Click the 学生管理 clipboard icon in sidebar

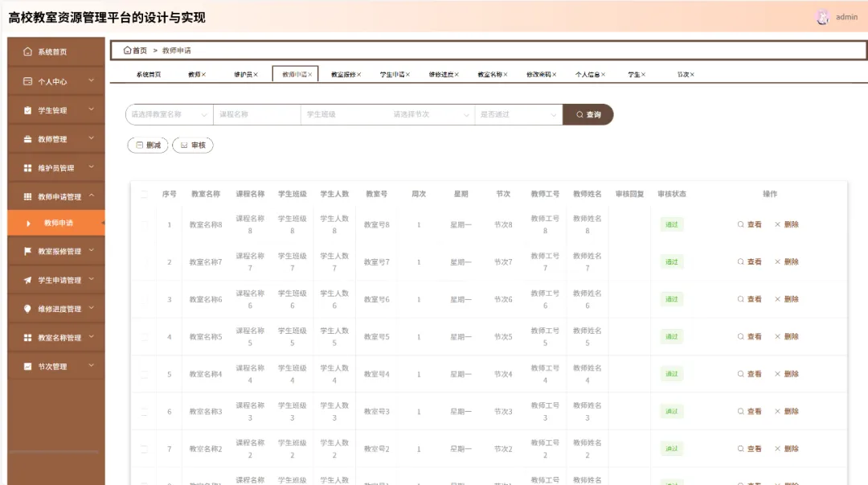(27, 110)
